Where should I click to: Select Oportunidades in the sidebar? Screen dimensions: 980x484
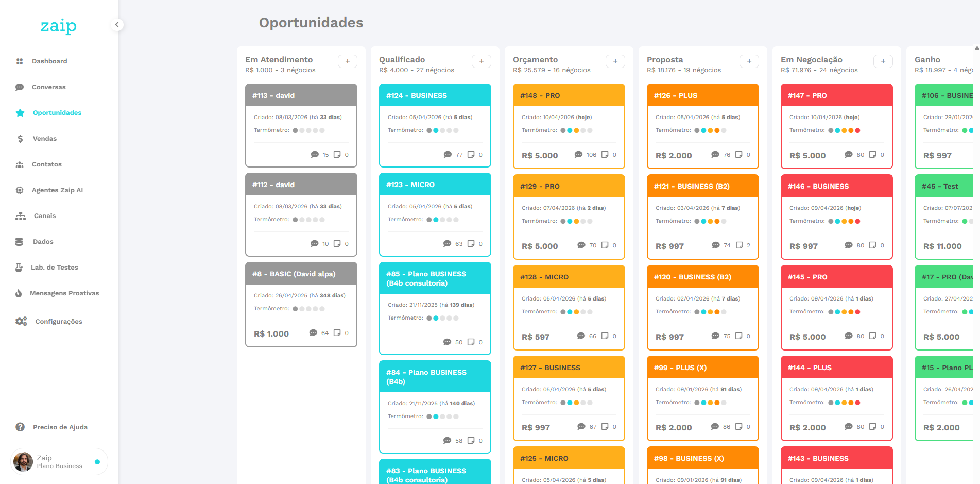pyautogui.click(x=57, y=113)
